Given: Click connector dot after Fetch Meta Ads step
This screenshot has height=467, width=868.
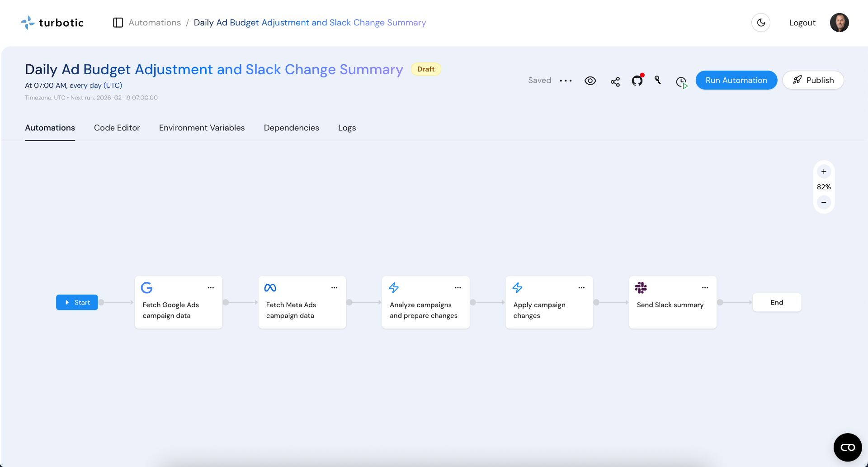Looking at the screenshot, I should (349, 302).
